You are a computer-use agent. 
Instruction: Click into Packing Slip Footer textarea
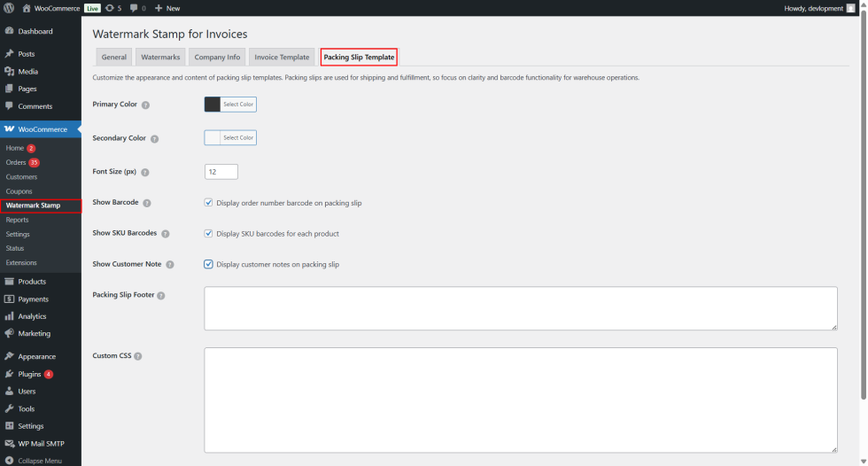521,308
